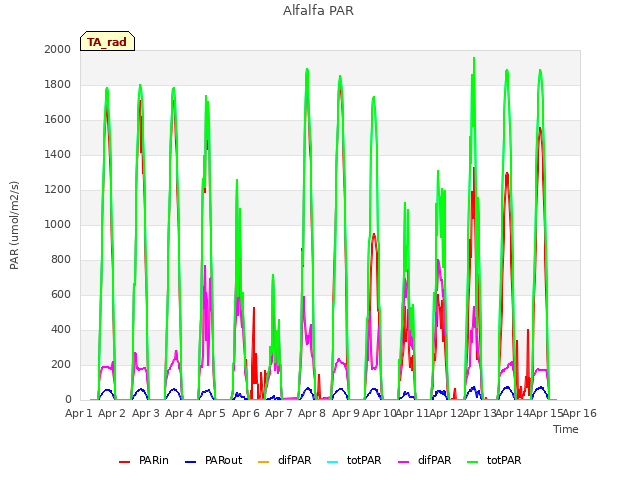Click the Apr 3 x-axis tick label
The image size is (640, 480).
click(x=146, y=413)
